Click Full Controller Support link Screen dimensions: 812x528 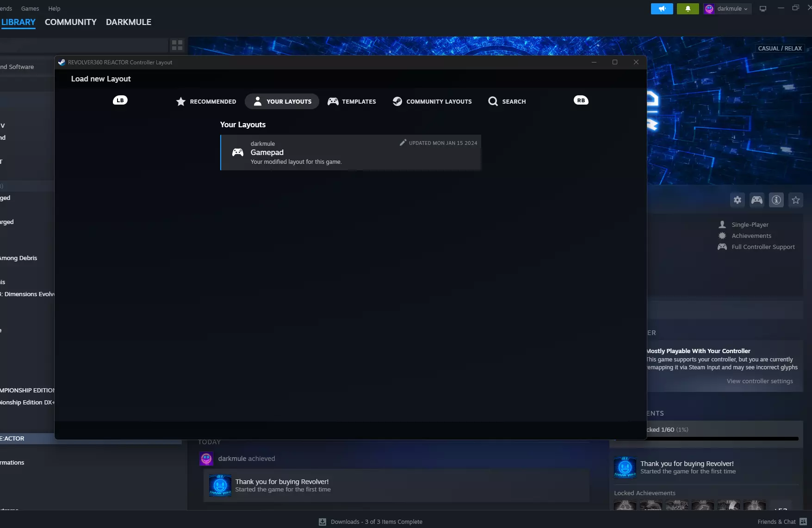coord(763,247)
